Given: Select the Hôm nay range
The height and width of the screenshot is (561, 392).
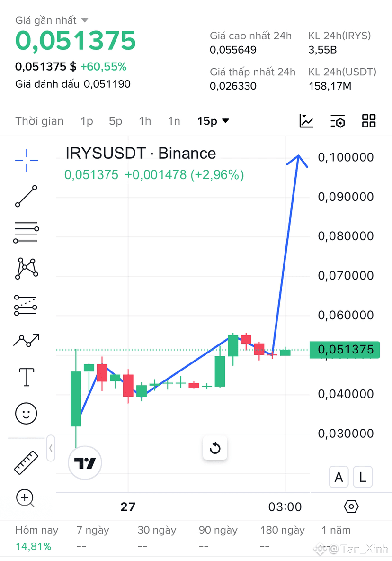Looking at the screenshot, I should (x=36, y=530).
